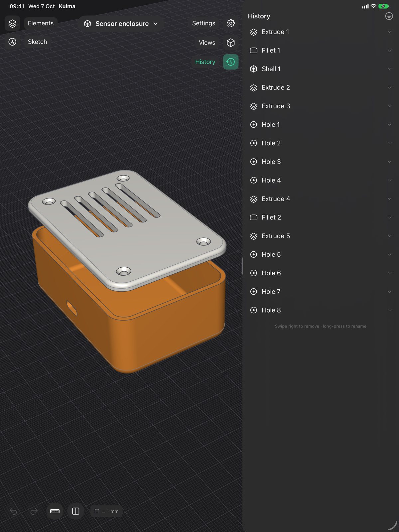Click the Hole 5 icon
The width and height of the screenshot is (399, 532).
[x=254, y=254]
